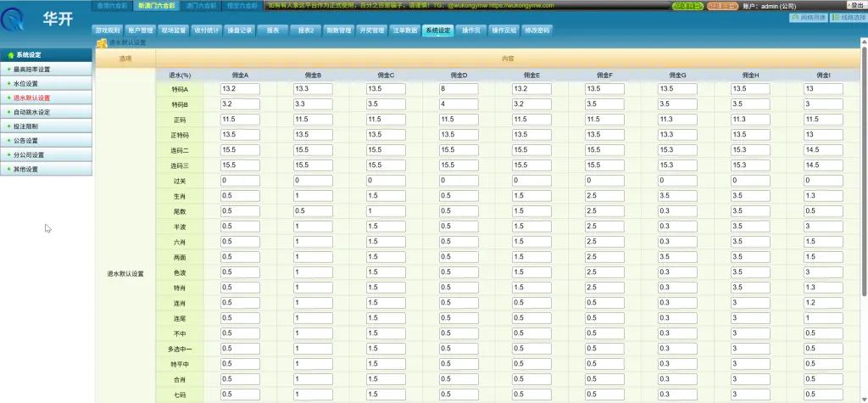The width and height of the screenshot is (868, 403).
Task: Click the 六肖 field under 佣金A
Action: 240,242
